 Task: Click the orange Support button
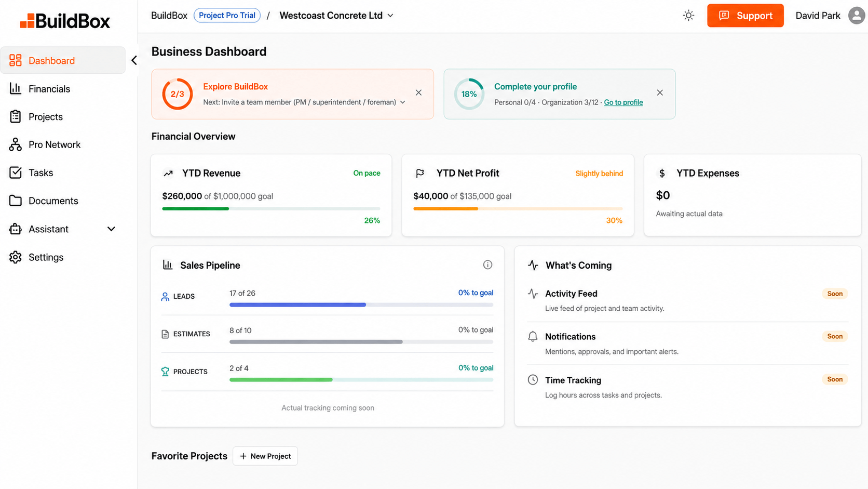(745, 16)
